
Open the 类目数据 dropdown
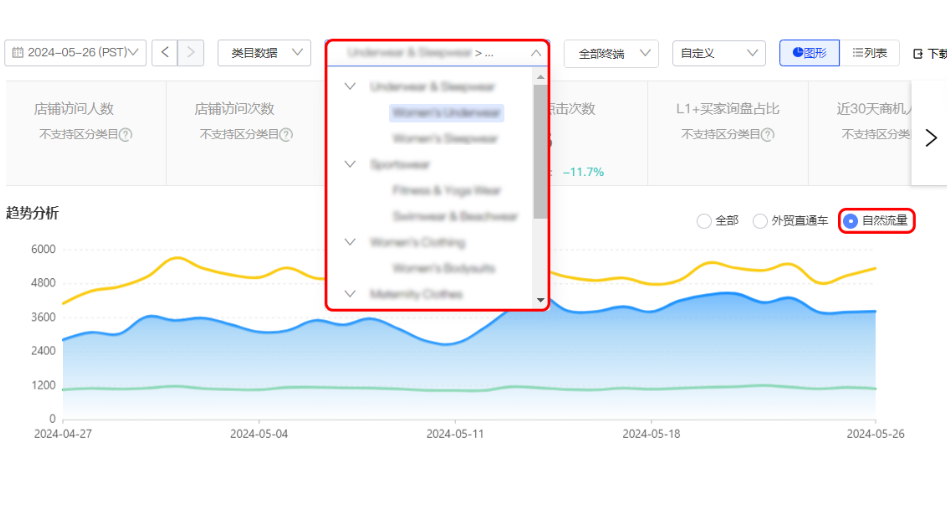click(263, 53)
